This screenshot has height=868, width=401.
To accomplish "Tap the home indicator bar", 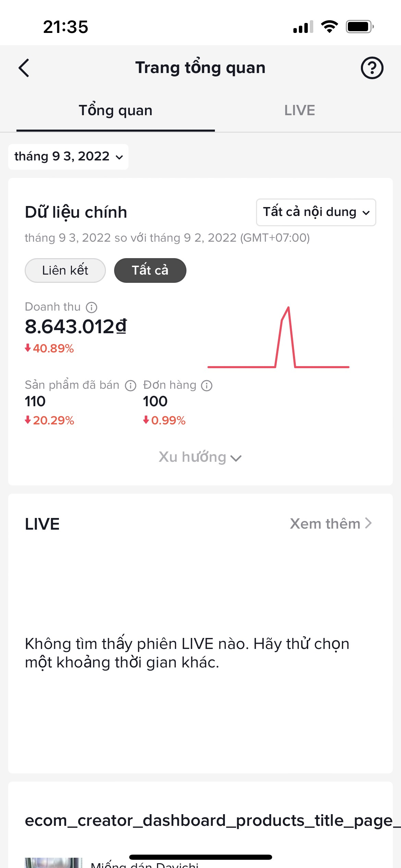I will (200, 857).
